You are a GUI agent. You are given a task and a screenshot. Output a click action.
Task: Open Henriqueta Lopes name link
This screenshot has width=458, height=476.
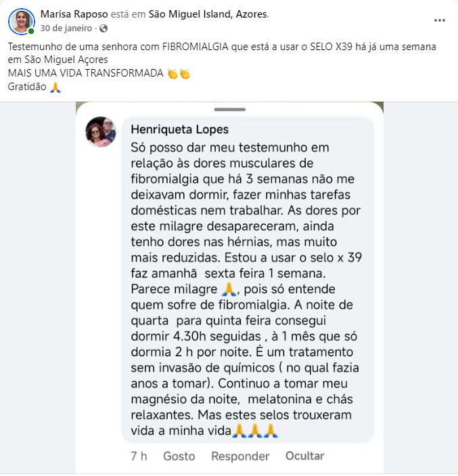pyautogui.click(x=179, y=129)
